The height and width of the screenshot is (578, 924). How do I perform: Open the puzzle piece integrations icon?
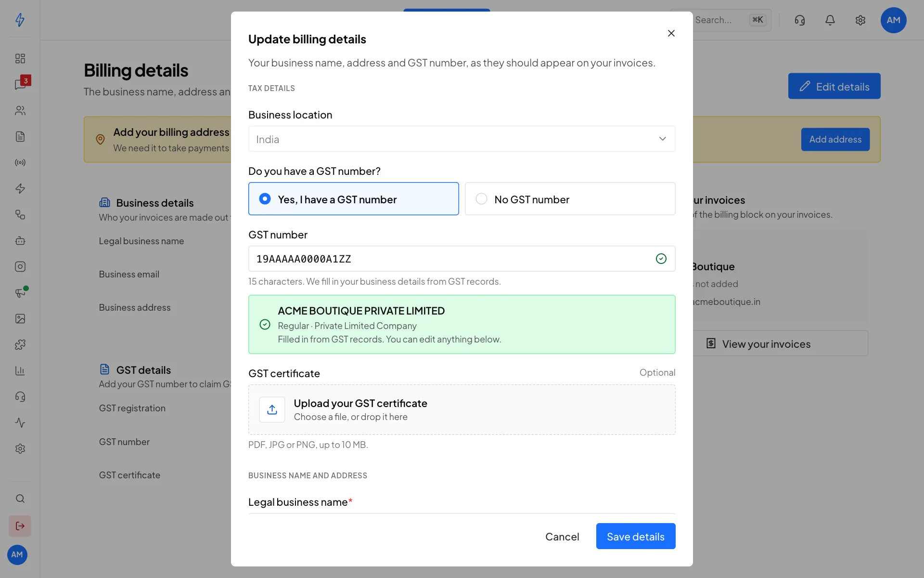click(20, 344)
